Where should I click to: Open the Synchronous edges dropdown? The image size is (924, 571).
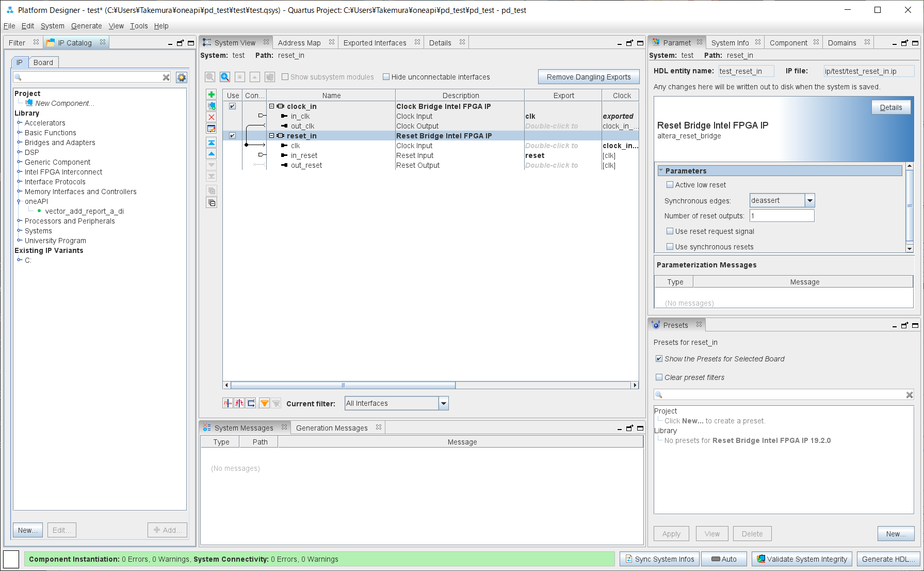810,200
